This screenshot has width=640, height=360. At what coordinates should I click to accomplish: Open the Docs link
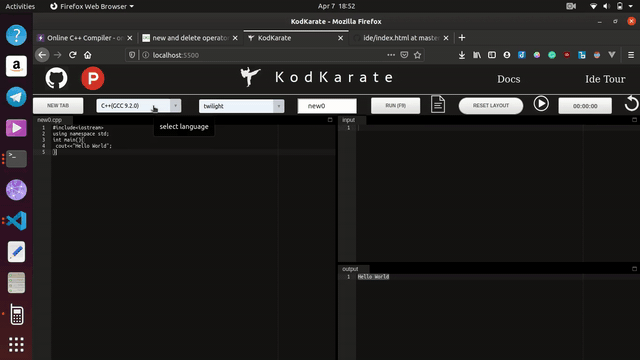(509, 79)
